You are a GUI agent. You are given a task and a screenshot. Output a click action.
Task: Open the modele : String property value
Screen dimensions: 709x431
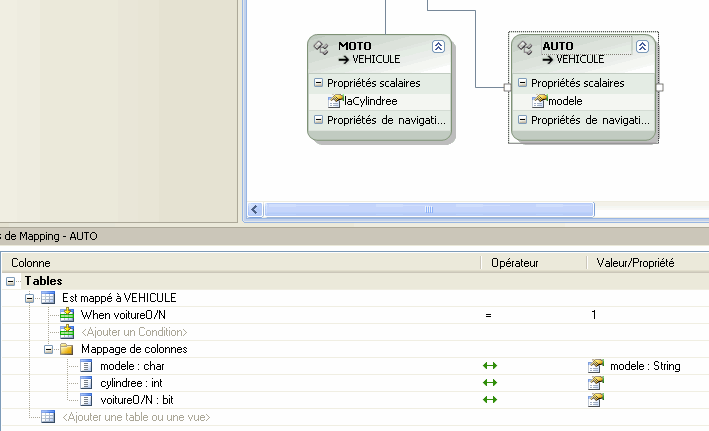click(x=645, y=366)
